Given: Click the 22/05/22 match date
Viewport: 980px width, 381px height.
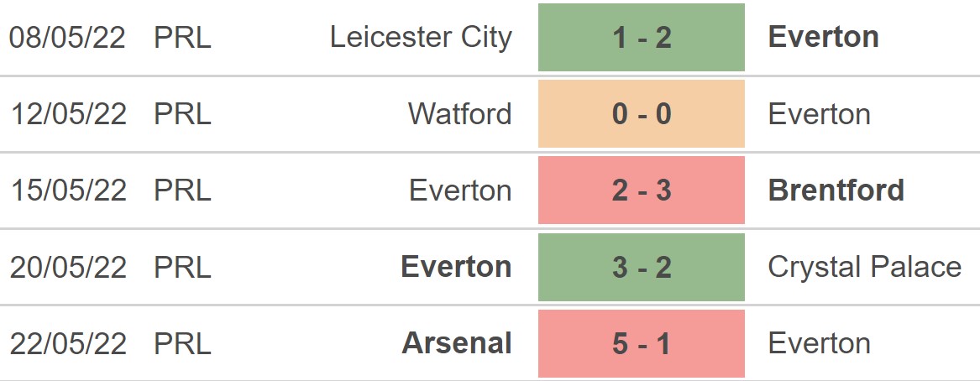Looking at the screenshot, I should coord(67,343).
